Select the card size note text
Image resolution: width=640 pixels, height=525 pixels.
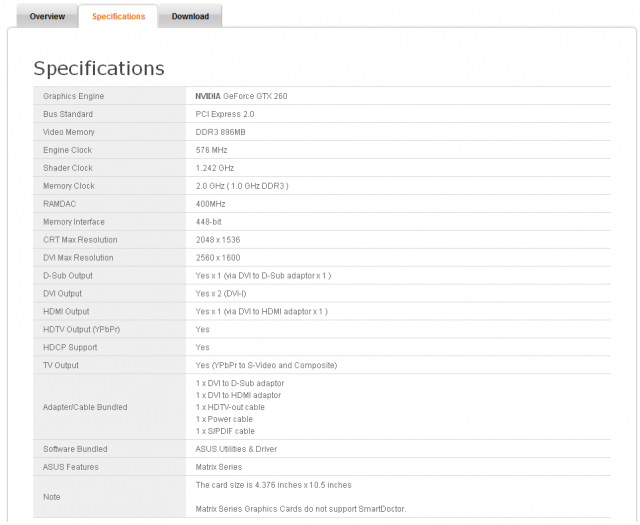273,485
